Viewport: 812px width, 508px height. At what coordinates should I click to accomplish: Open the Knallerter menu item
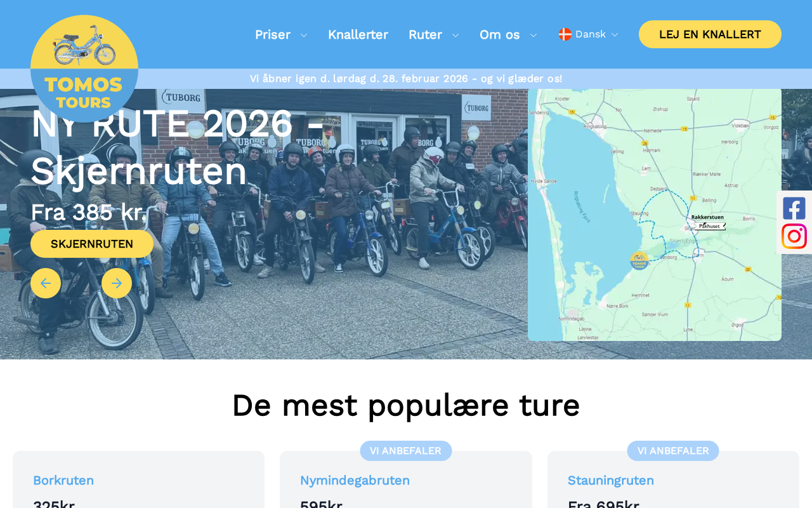click(358, 34)
